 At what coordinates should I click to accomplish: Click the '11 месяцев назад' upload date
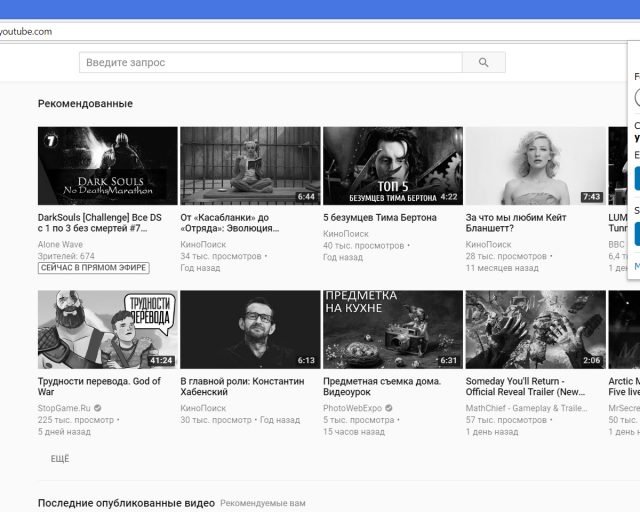click(x=502, y=268)
